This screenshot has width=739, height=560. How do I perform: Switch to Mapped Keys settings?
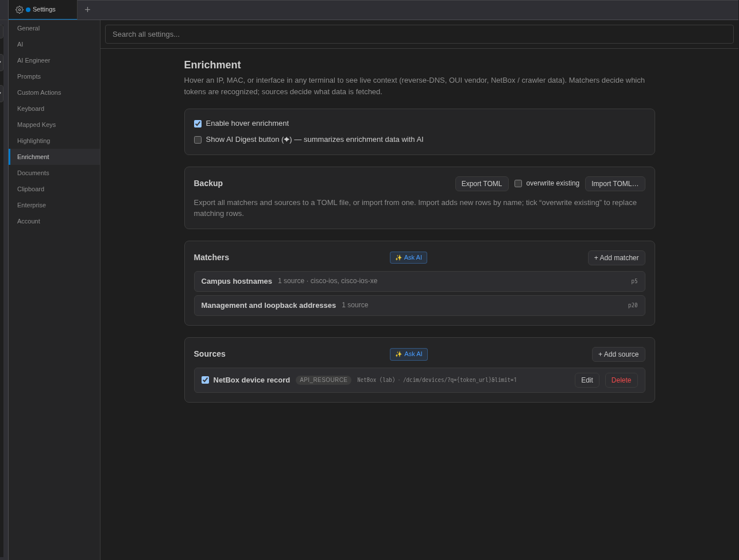point(54,125)
